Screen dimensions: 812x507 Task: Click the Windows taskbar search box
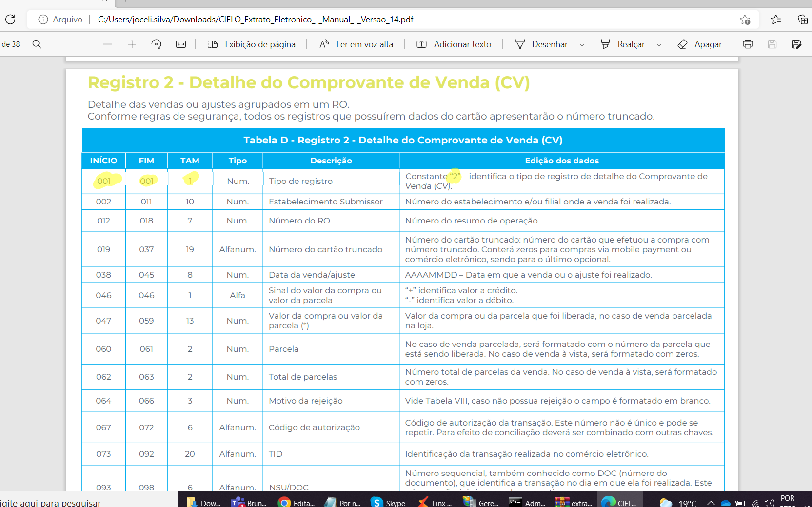point(88,500)
